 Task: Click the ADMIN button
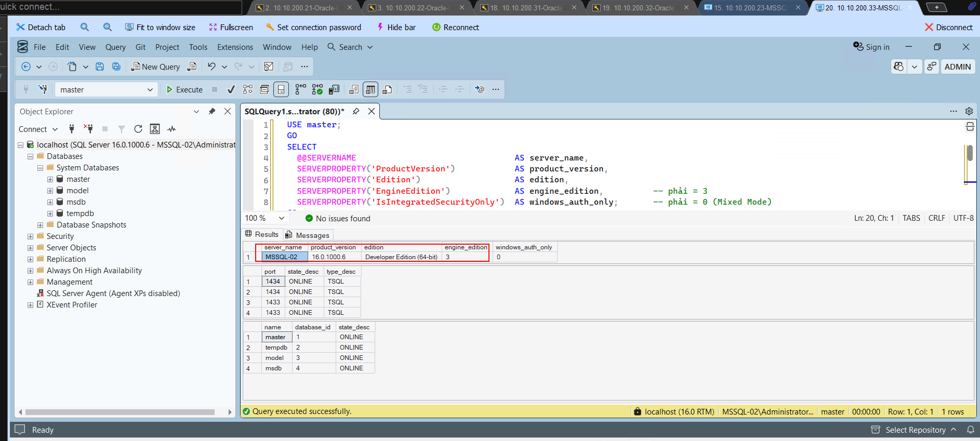[x=957, y=66]
